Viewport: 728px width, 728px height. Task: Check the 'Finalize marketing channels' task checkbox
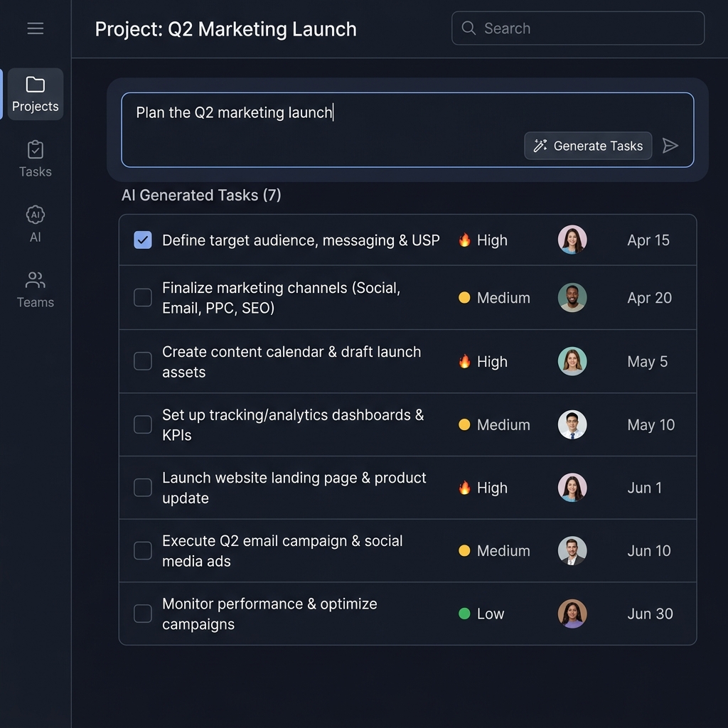(x=142, y=298)
